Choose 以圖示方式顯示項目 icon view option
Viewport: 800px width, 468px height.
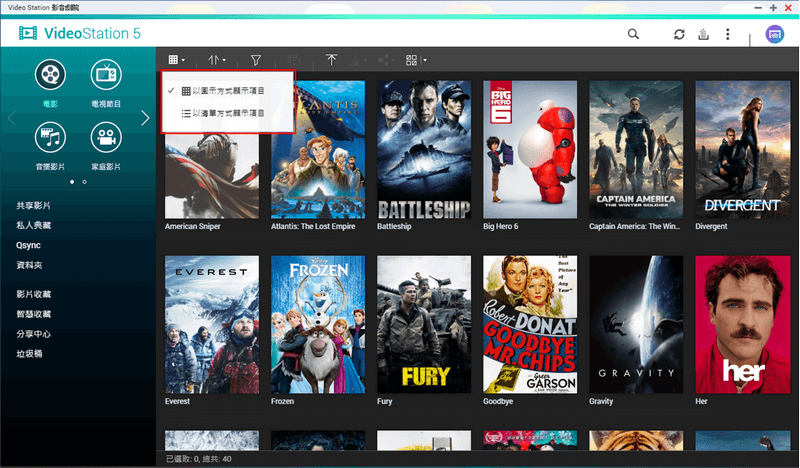tap(228, 91)
